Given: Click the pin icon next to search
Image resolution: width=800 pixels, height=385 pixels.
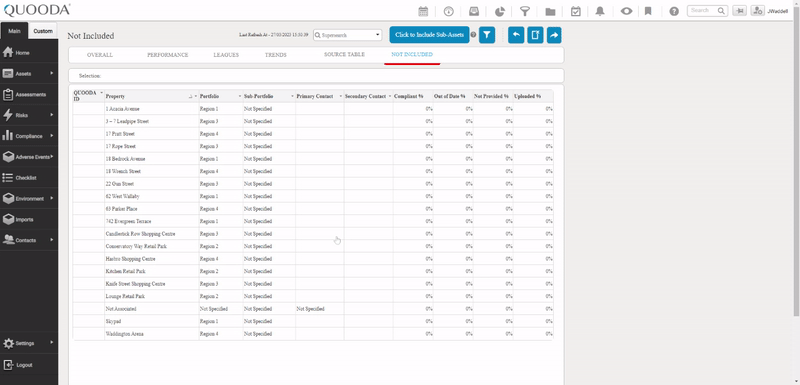Looking at the screenshot, I should coord(739,11).
